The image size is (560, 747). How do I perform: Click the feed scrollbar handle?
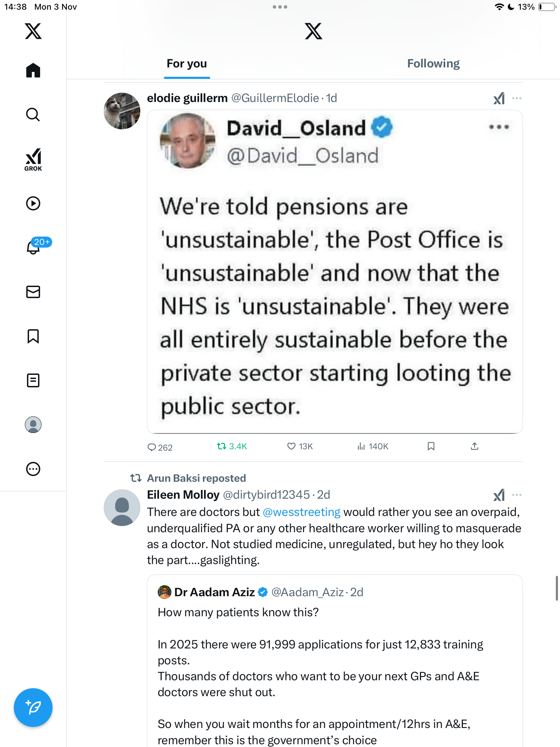pyautogui.click(x=557, y=588)
